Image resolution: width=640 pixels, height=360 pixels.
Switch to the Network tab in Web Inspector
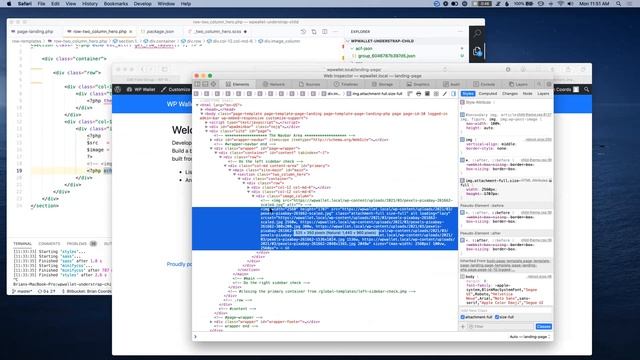tap(274, 84)
